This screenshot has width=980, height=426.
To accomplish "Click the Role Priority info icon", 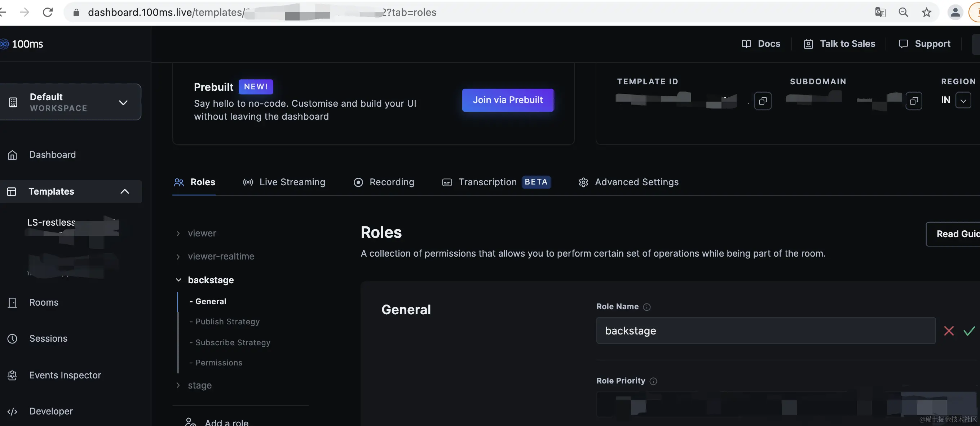I will coord(653,381).
